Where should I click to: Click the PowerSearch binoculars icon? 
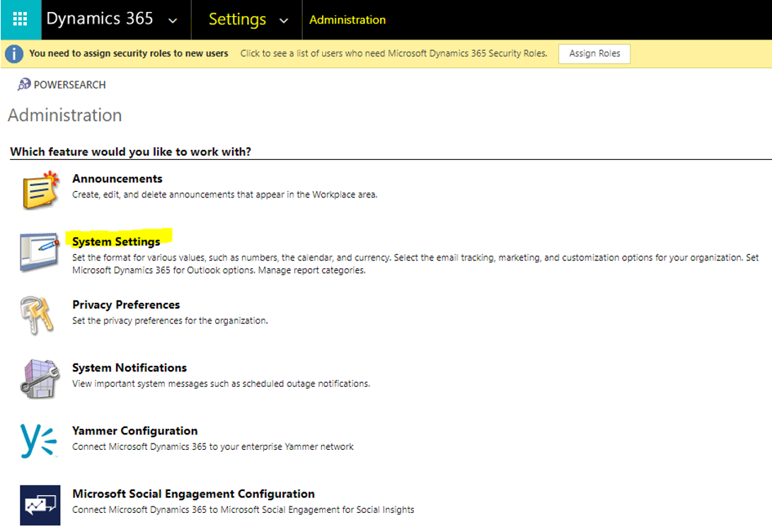click(x=24, y=84)
